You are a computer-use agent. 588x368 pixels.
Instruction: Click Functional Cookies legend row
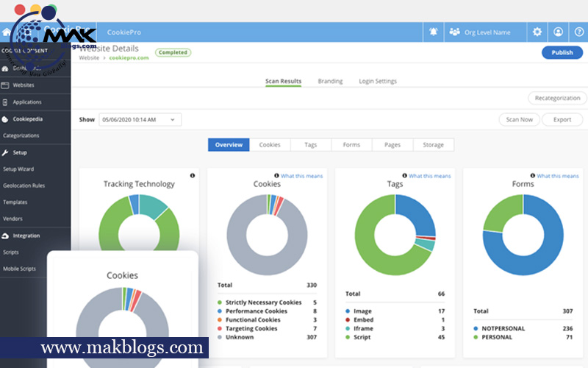point(267,320)
